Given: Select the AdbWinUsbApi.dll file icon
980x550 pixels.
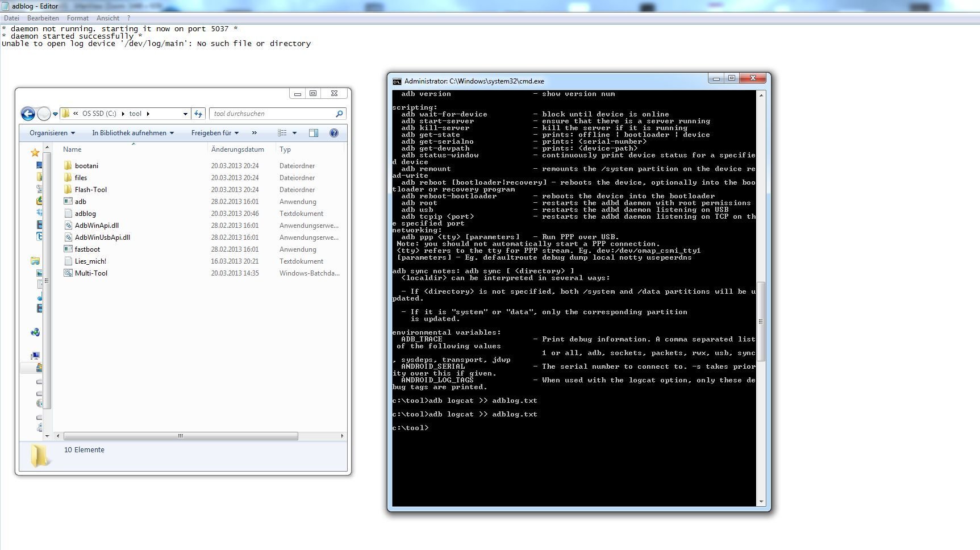Looking at the screenshot, I should pyautogui.click(x=68, y=237).
